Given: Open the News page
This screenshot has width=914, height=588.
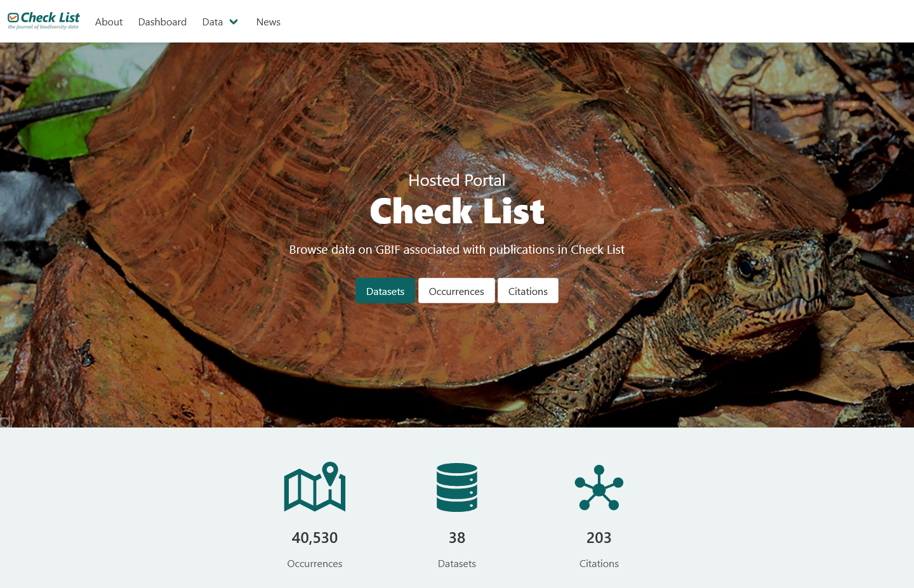Looking at the screenshot, I should [x=268, y=22].
